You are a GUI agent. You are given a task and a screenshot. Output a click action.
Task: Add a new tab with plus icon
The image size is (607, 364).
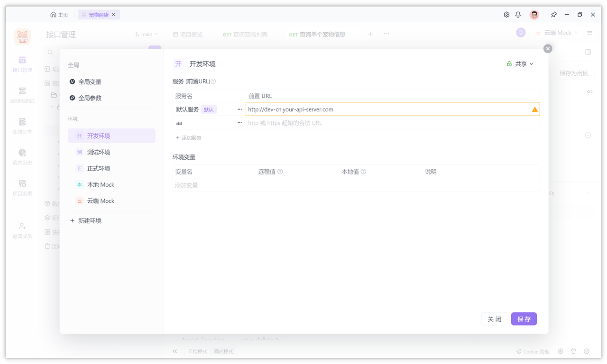click(x=370, y=34)
